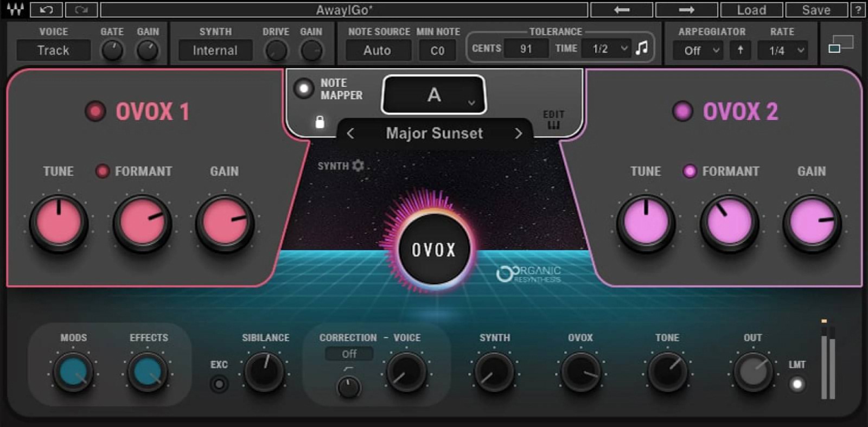
Task: Click the OVOX 2 Formant knob
Action: pyautogui.click(x=729, y=223)
